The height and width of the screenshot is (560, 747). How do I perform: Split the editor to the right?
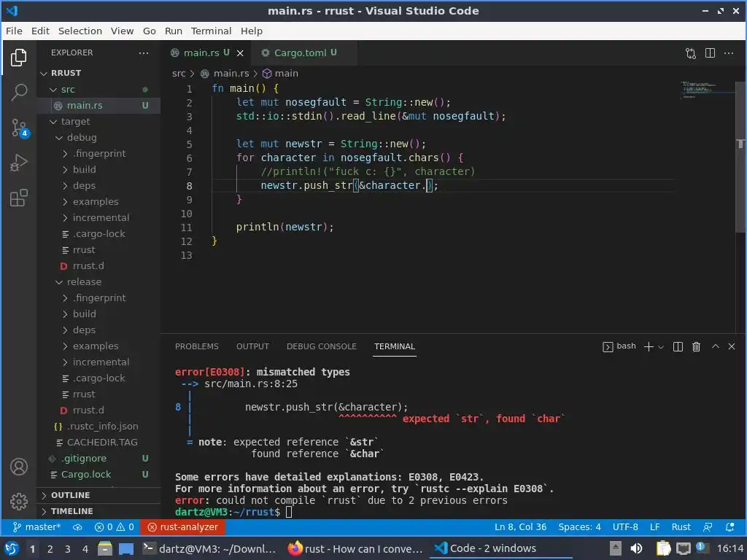coord(710,52)
